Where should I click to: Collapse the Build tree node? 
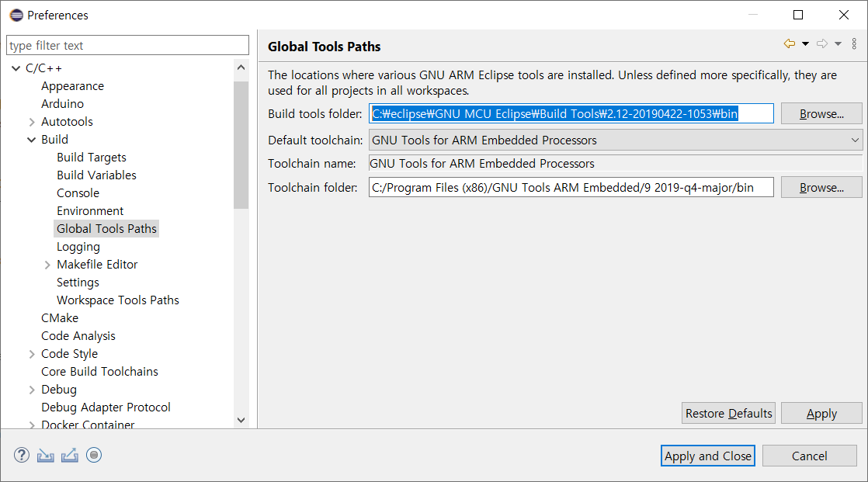point(32,140)
